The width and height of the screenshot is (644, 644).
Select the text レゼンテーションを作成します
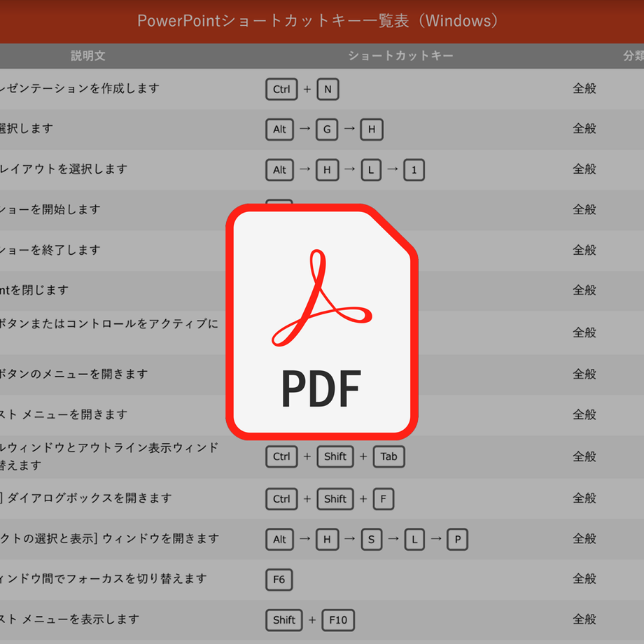coord(80,88)
